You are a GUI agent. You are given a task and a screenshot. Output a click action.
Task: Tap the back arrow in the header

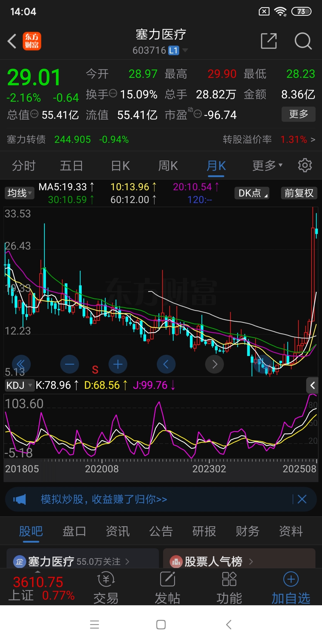click(x=12, y=41)
